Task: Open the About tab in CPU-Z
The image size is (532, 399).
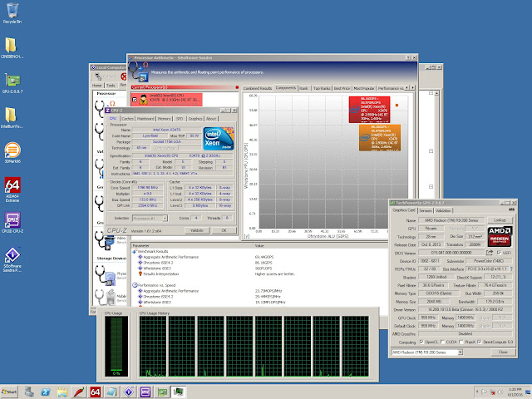Action: pos(211,119)
